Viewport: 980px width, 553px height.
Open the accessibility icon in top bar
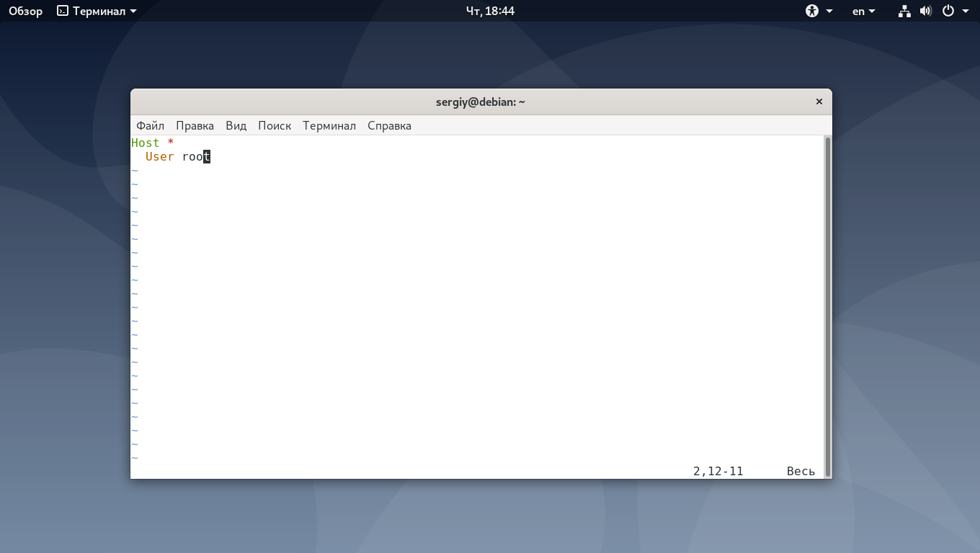click(x=812, y=11)
